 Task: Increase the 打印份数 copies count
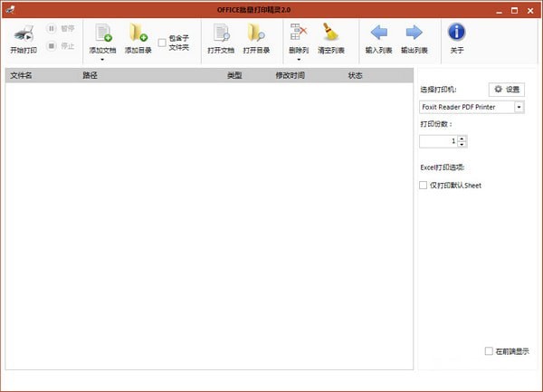pos(462,139)
